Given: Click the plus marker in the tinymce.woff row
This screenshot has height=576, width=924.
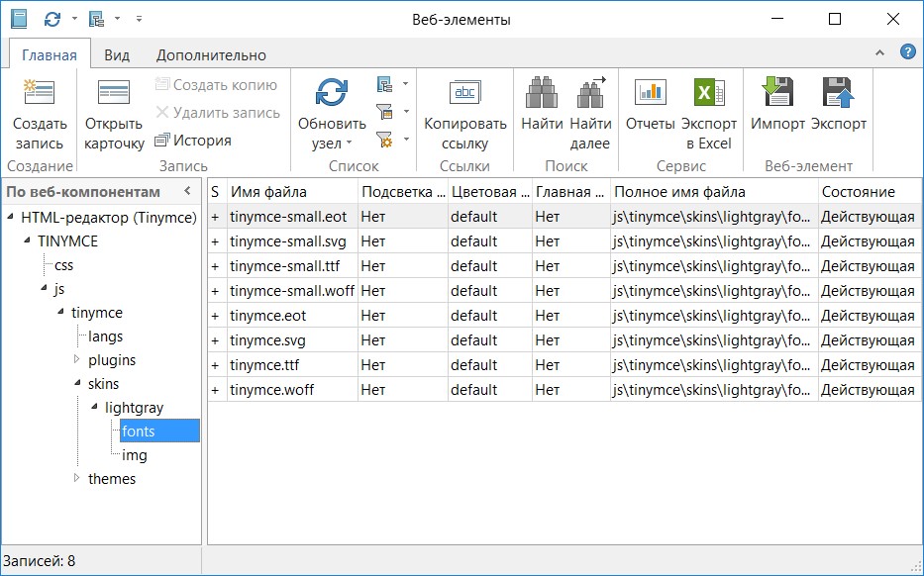Looking at the screenshot, I should [215, 390].
